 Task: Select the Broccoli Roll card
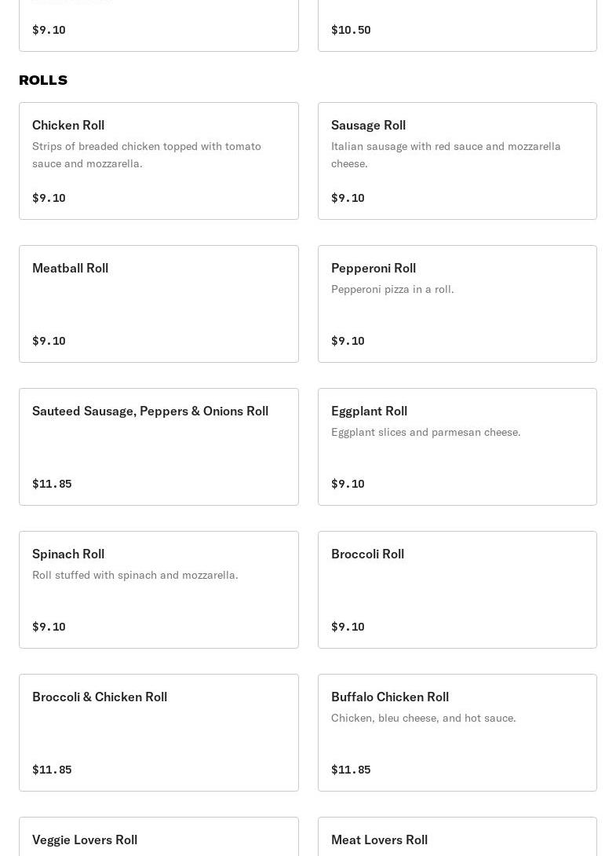(x=457, y=589)
